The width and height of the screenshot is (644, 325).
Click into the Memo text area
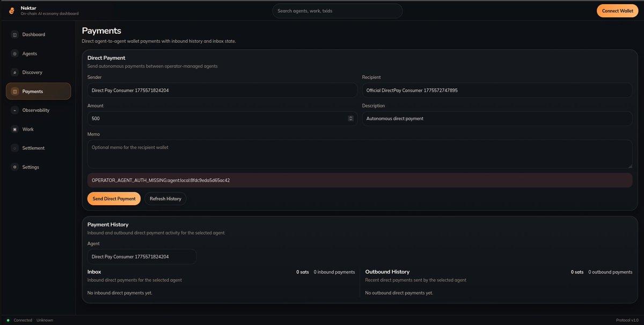click(360, 154)
